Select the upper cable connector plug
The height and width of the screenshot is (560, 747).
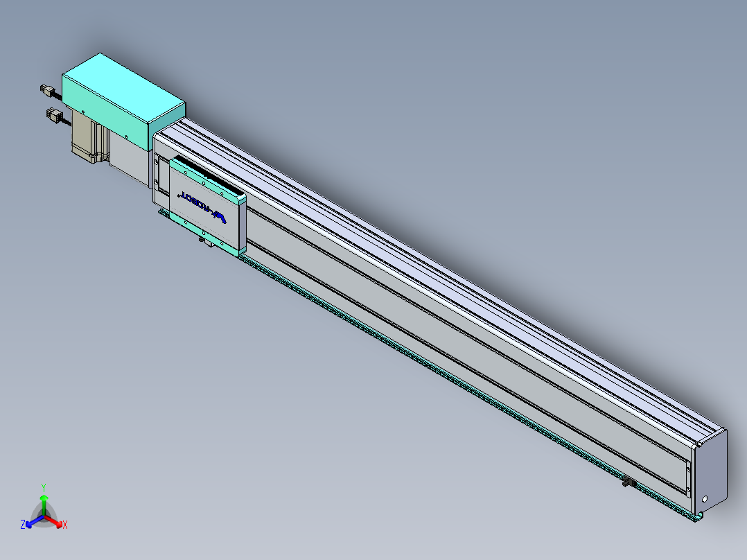click(x=46, y=89)
